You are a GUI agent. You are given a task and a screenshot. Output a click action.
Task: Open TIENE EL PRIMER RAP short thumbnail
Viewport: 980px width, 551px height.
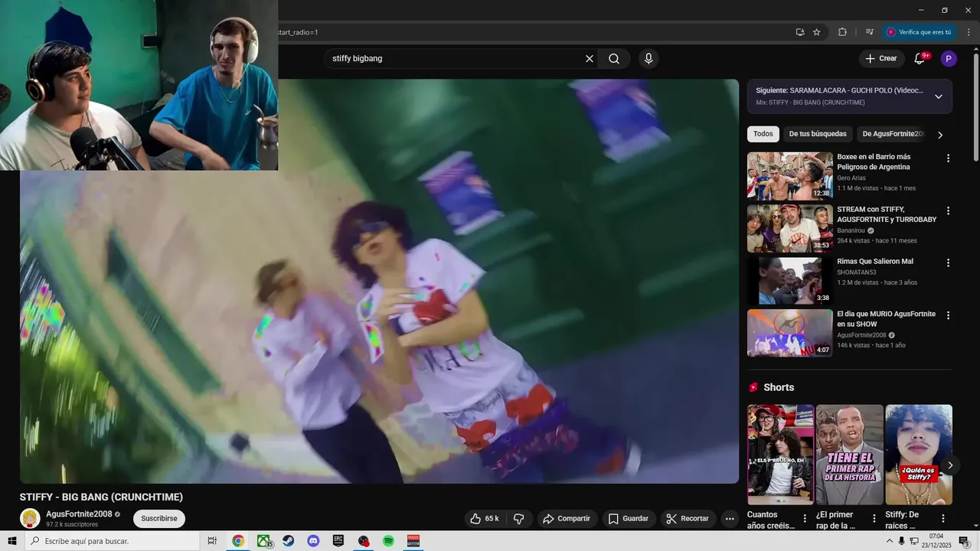pyautogui.click(x=850, y=455)
